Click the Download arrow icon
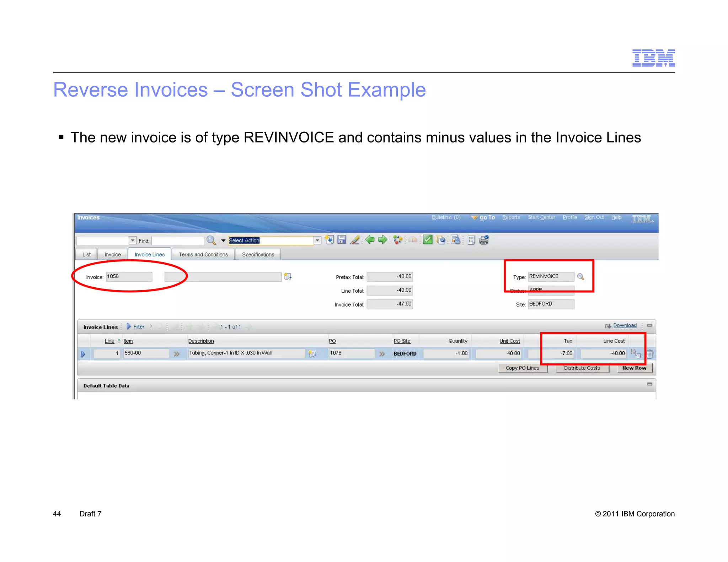Image resolution: width=728 pixels, height=562 pixels. (x=608, y=326)
